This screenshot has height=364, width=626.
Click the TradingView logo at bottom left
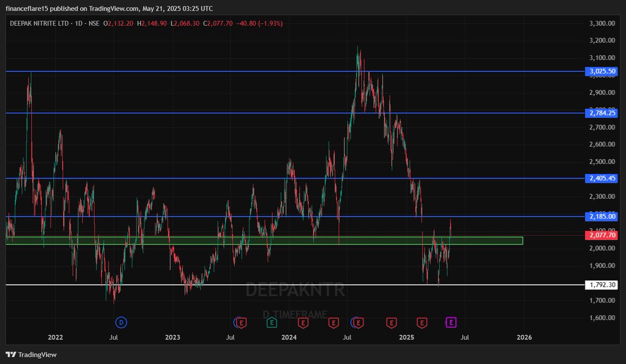(x=32, y=355)
